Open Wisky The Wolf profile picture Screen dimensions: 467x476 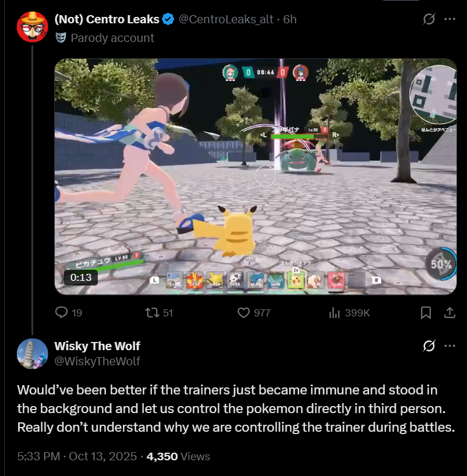[32, 354]
